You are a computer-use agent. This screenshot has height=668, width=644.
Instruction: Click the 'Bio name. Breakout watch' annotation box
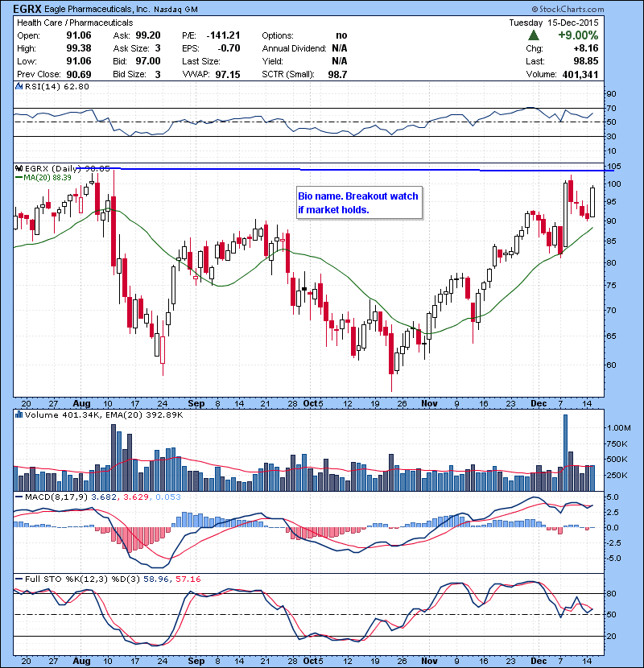click(359, 203)
